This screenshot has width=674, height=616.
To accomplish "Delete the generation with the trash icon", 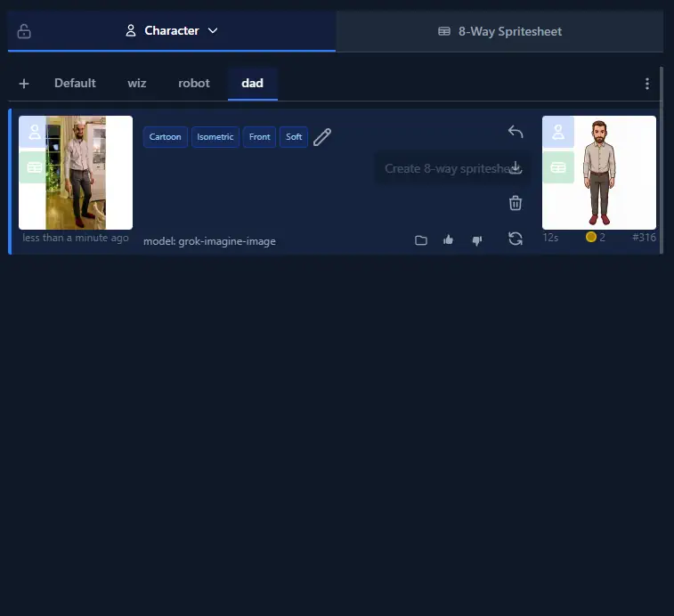I will tap(515, 203).
